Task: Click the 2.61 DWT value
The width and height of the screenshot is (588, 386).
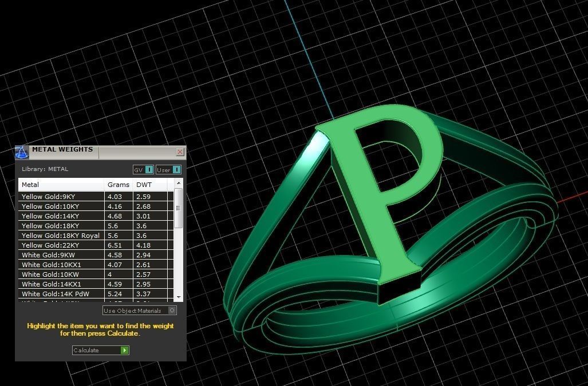Action: (x=143, y=265)
